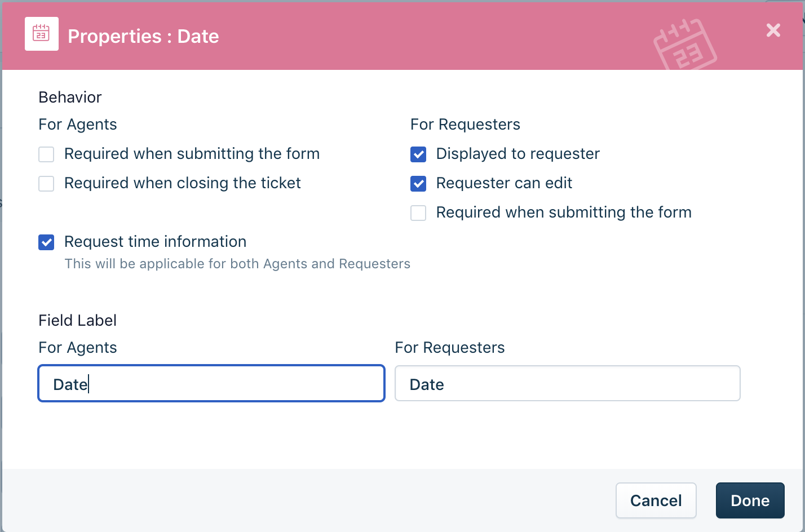Uncheck the 'Displayed to requester' checkbox
The width and height of the screenshot is (805, 532).
(418, 154)
